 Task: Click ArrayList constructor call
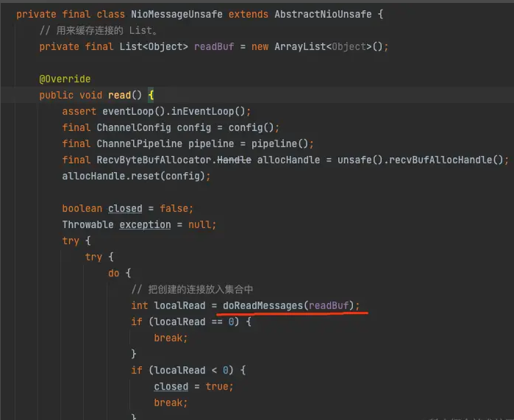(329, 46)
